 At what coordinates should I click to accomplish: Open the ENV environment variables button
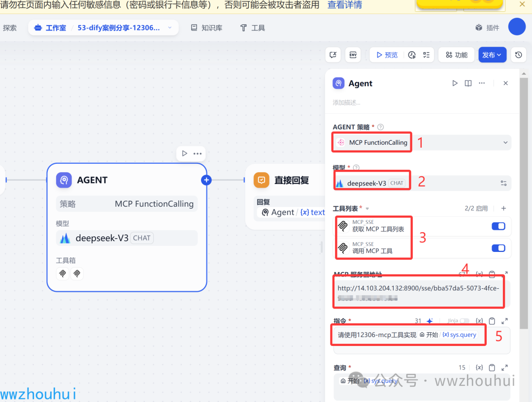(353, 55)
